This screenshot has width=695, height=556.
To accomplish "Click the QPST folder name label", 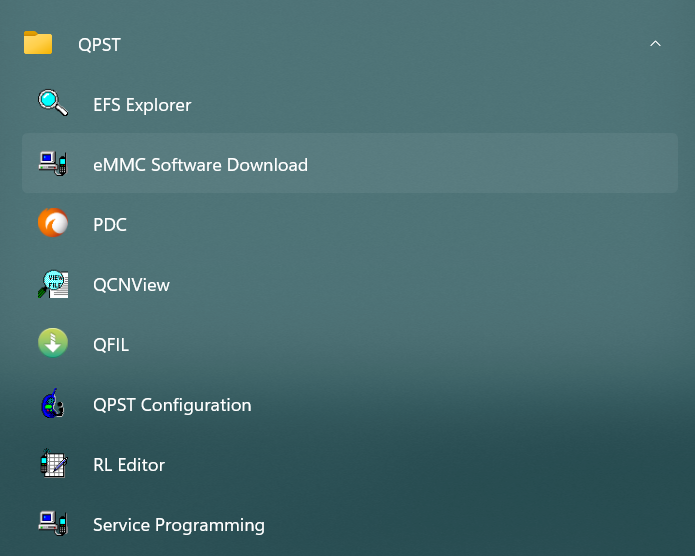I will click(99, 45).
